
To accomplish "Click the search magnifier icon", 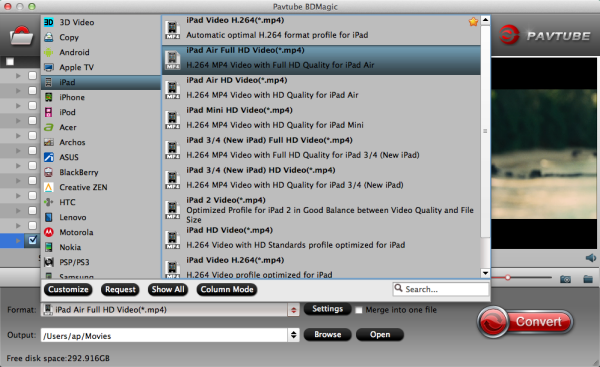I will 398,288.
